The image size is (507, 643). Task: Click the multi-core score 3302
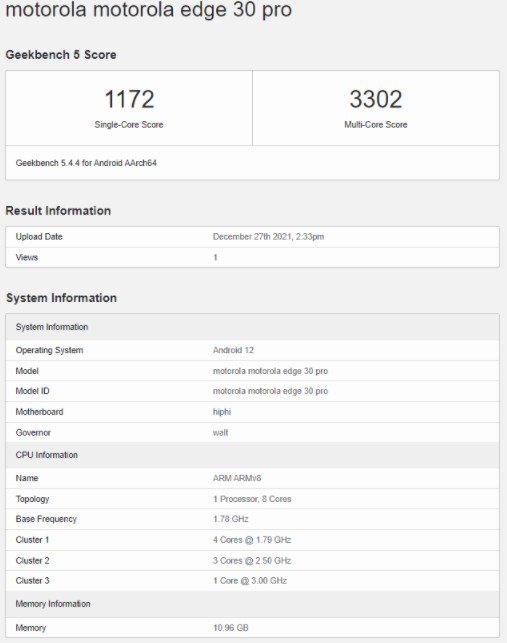coord(376,99)
